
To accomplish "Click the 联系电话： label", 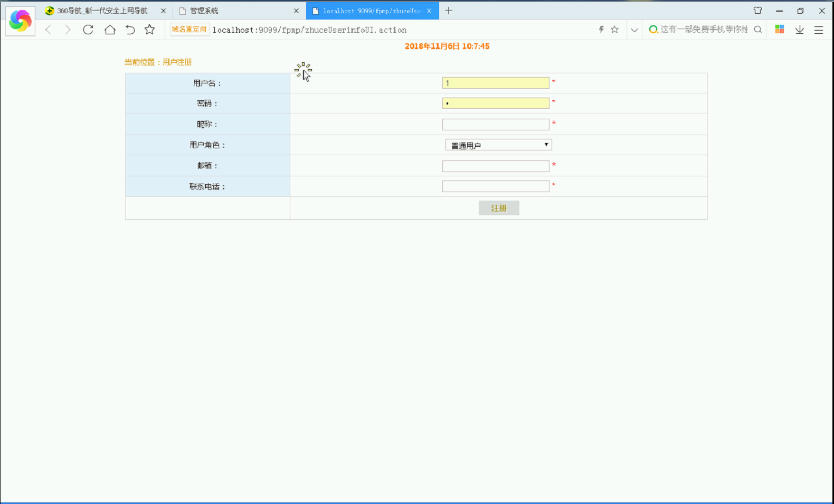I will (207, 187).
